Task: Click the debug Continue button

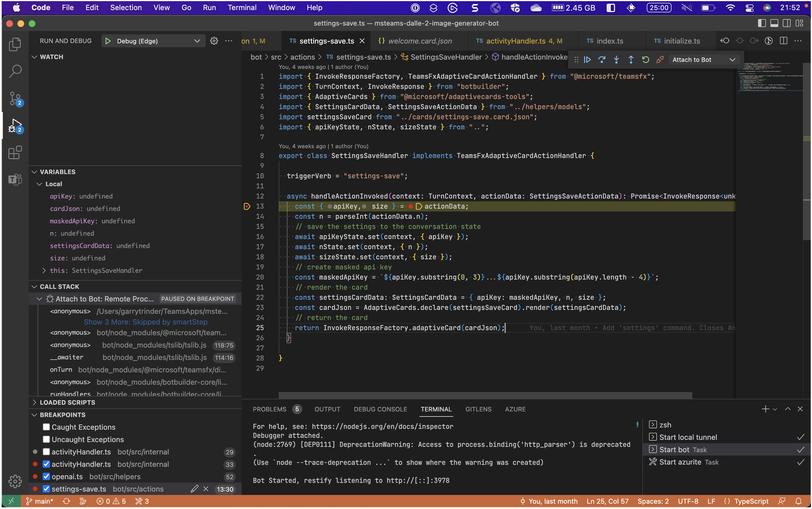Action: (x=587, y=60)
